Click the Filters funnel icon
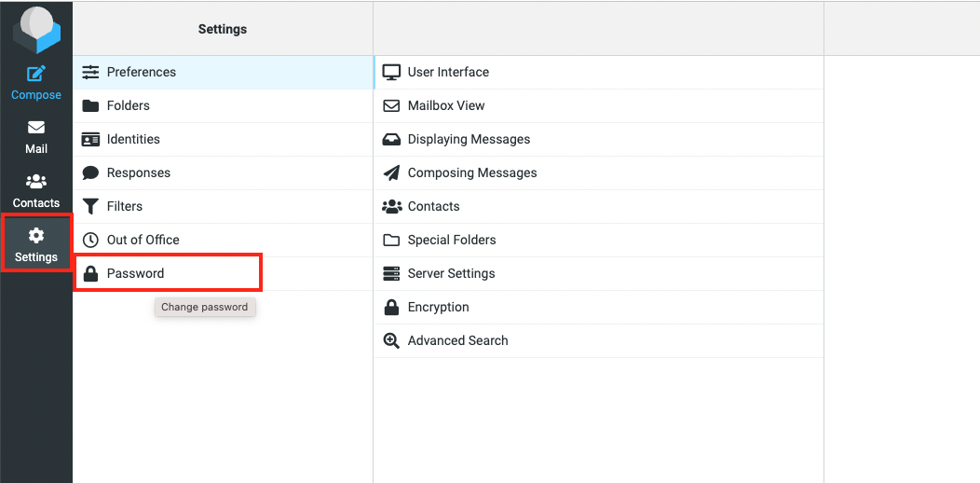980x483 pixels. click(90, 206)
